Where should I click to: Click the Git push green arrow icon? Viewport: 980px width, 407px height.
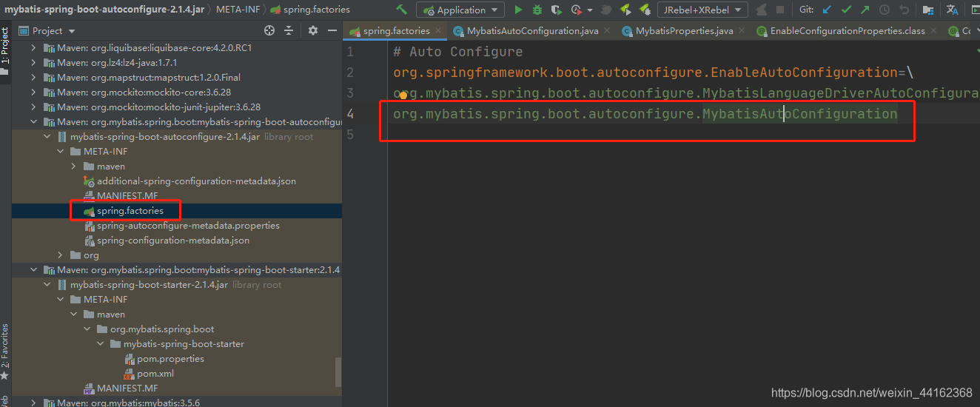pyautogui.click(x=865, y=10)
